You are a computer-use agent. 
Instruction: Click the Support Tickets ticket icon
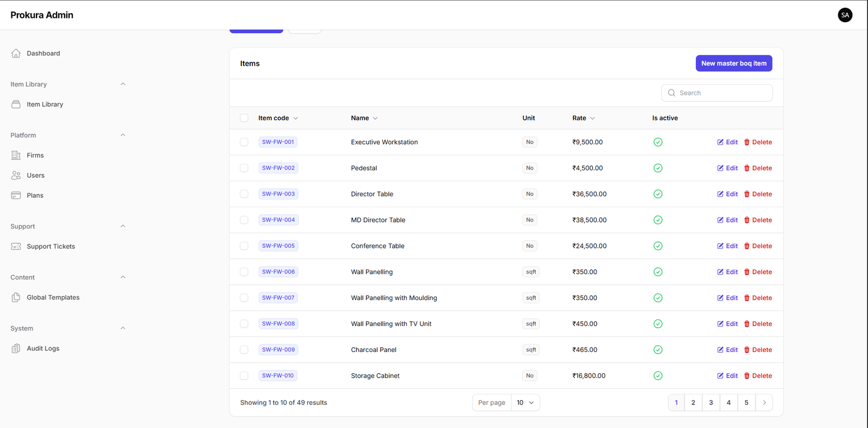pyautogui.click(x=16, y=246)
